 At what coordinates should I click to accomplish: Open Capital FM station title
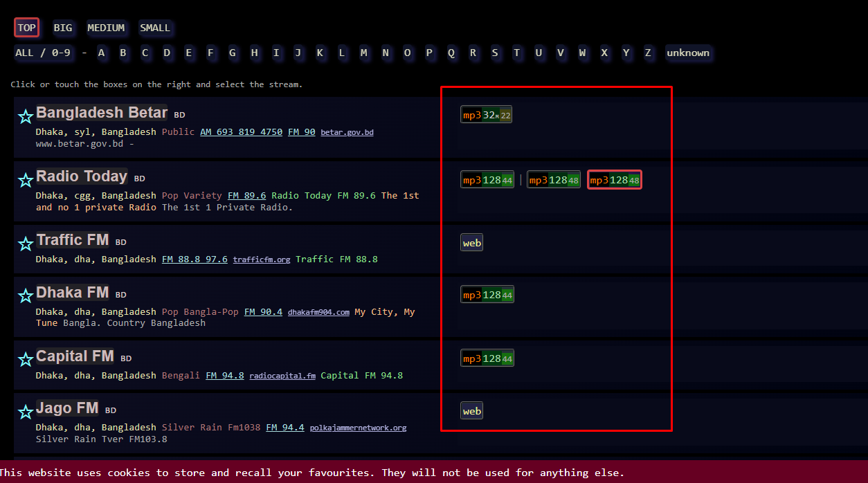pyautogui.click(x=75, y=356)
